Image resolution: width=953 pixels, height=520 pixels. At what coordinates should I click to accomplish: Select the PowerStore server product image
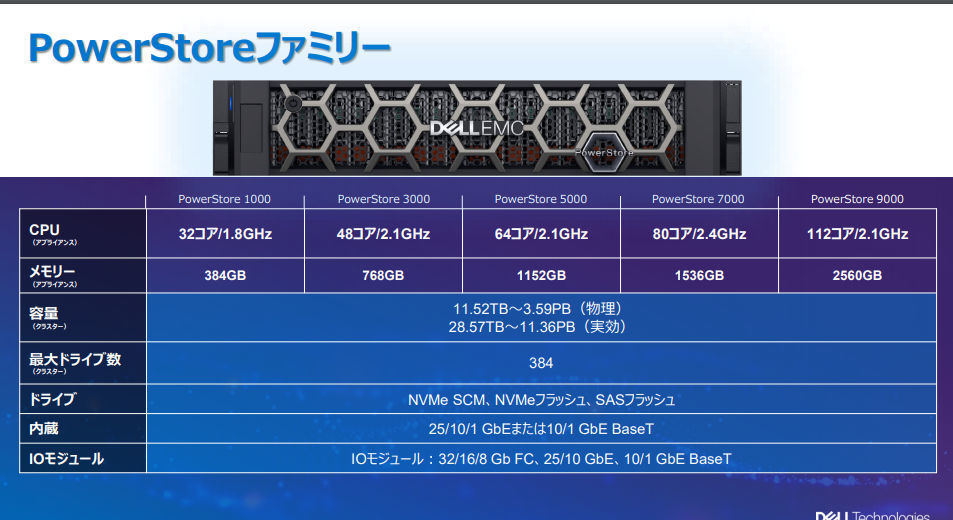tap(477, 128)
